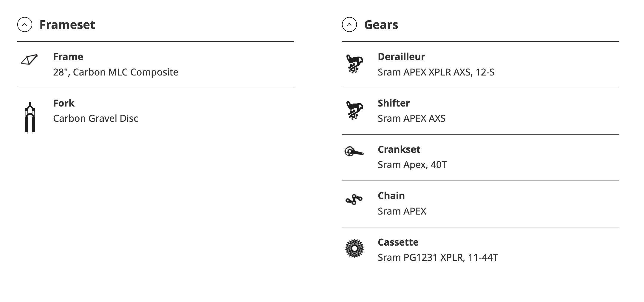The width and height of the screenshot is (644, 302).
Task: Click the bike frame icon
Action: tap(29, 60)
